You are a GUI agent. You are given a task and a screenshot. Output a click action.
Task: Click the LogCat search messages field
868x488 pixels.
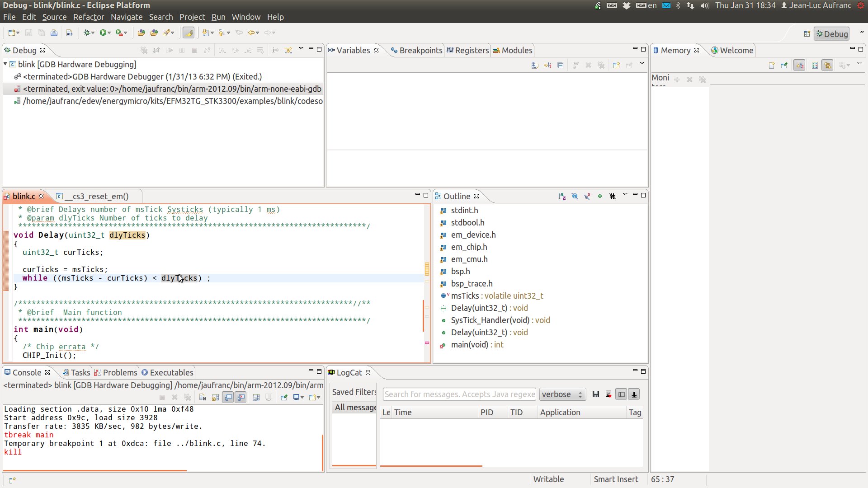(x=459, y=394)
